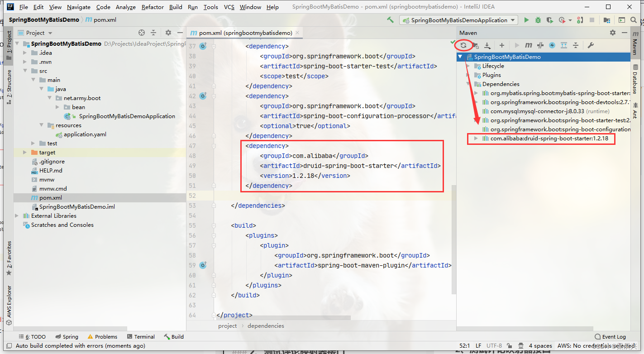Start debugging with the bug icon
The image size is (644, 354).
(538, 20)
